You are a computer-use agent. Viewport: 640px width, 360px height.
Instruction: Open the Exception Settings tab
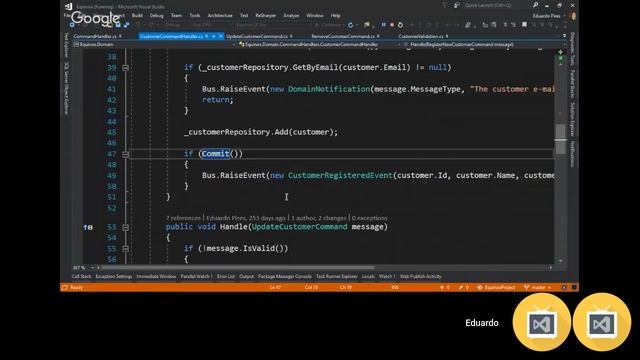[113, 276]
